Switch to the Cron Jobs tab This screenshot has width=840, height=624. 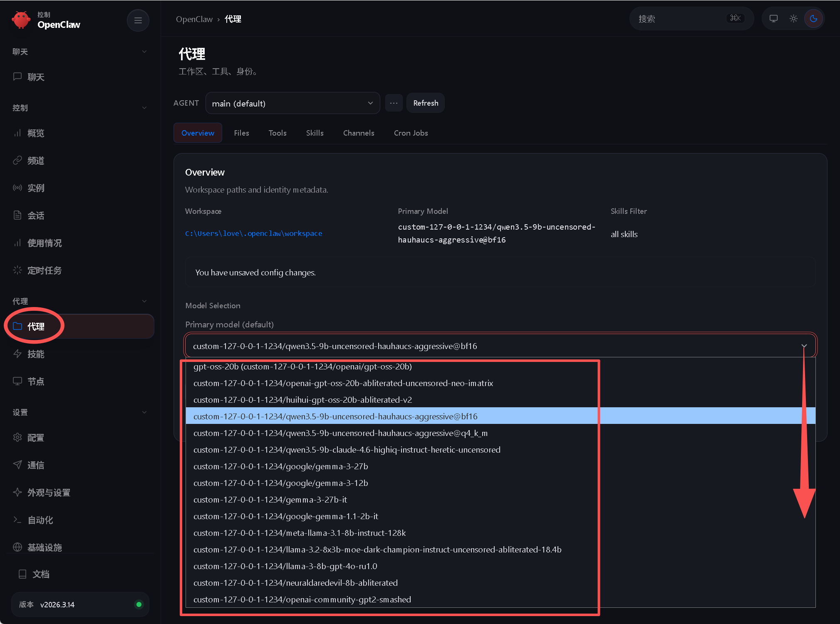click(411, 133)
